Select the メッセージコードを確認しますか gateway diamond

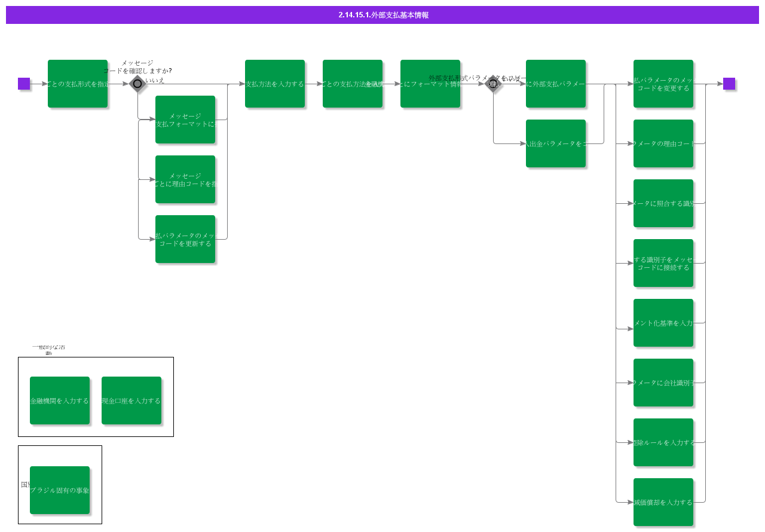(137, 84)
